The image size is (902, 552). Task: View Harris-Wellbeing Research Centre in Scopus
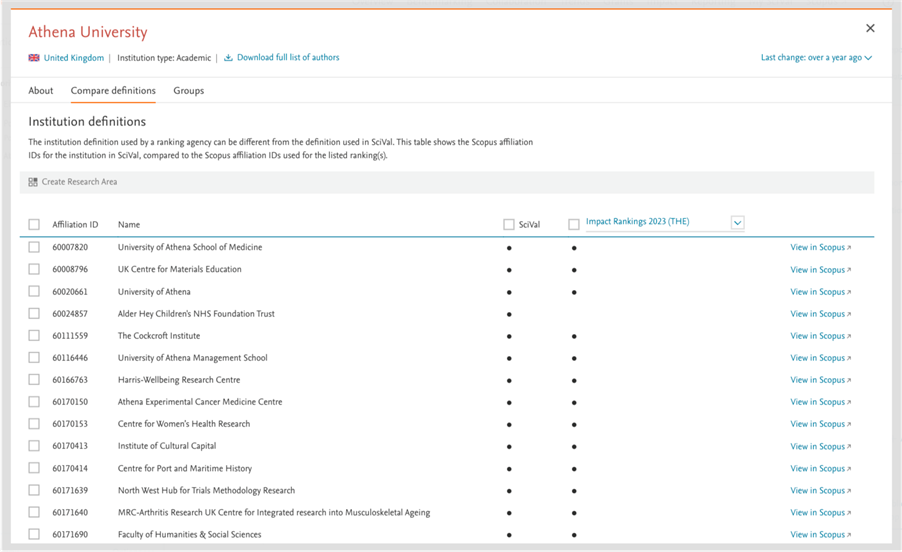click(x=820, y=380)
